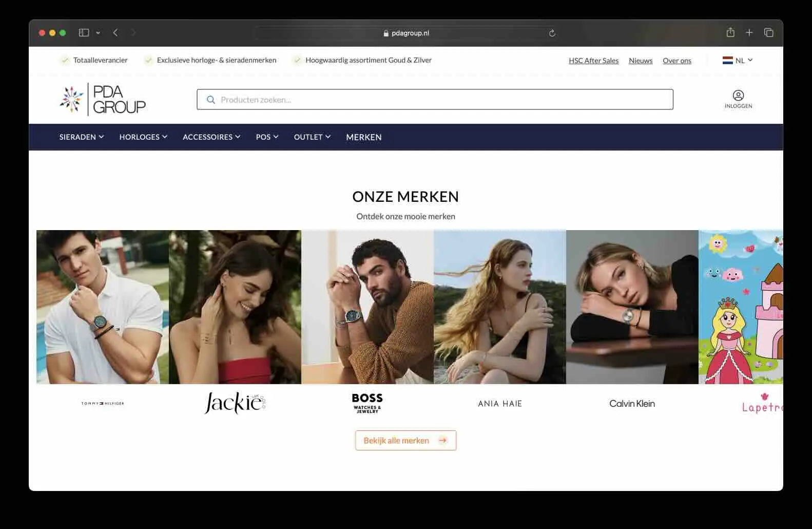The height and width of the screenshot is (529, 812).
Task: Expand the NL language selector
Action: tap(738, 60)
